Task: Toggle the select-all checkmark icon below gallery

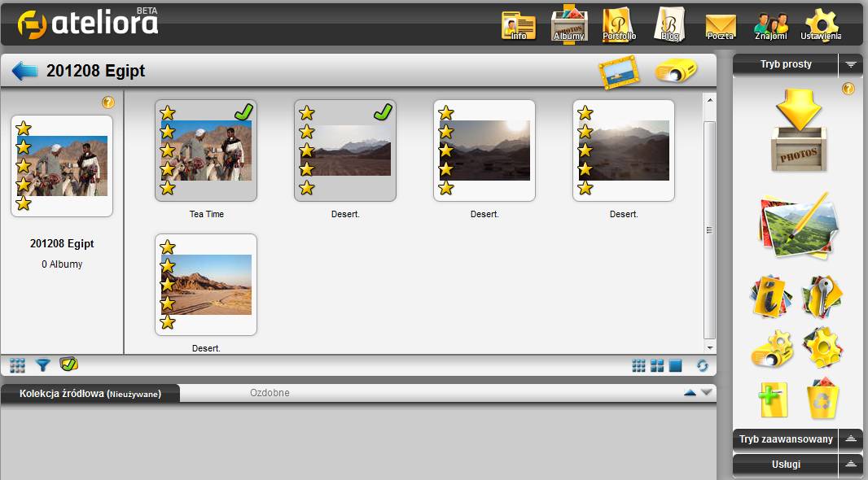Action: 68,364
